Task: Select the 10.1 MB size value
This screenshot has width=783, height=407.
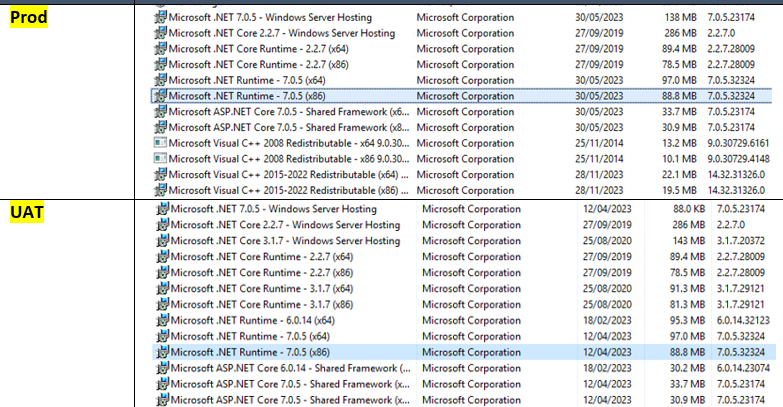Action: pos(680,159)
